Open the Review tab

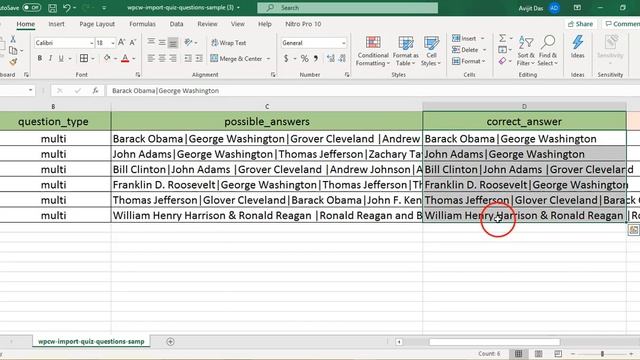207,24
